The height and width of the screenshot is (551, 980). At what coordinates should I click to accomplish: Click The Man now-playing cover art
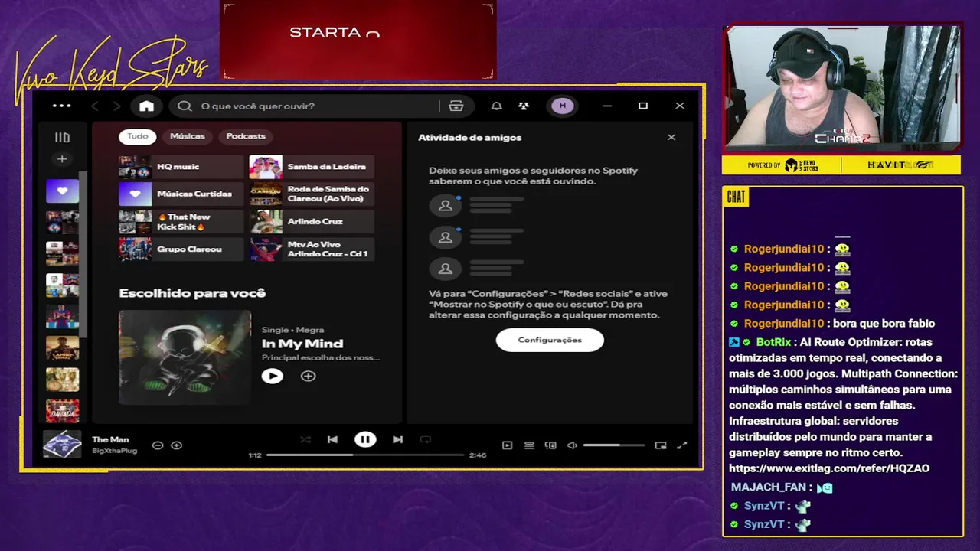pos(61,445)
